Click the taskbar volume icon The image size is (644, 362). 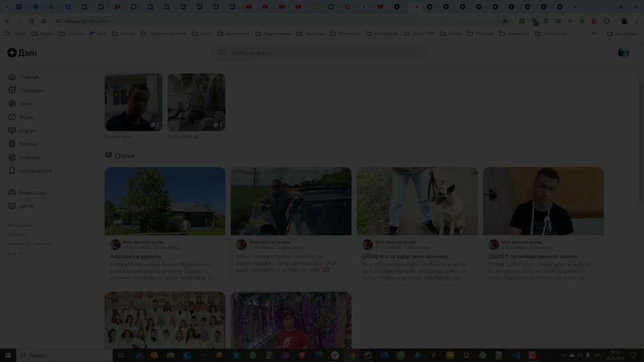pos(580,355)
